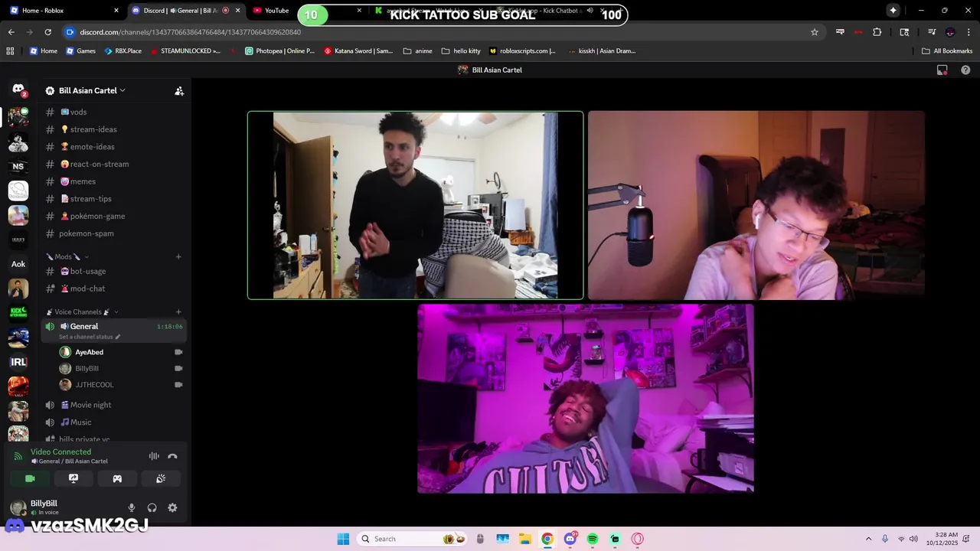Focus the man in black sweater video tile
Viewport: 980px width, 551px height.
coord(415,205)
